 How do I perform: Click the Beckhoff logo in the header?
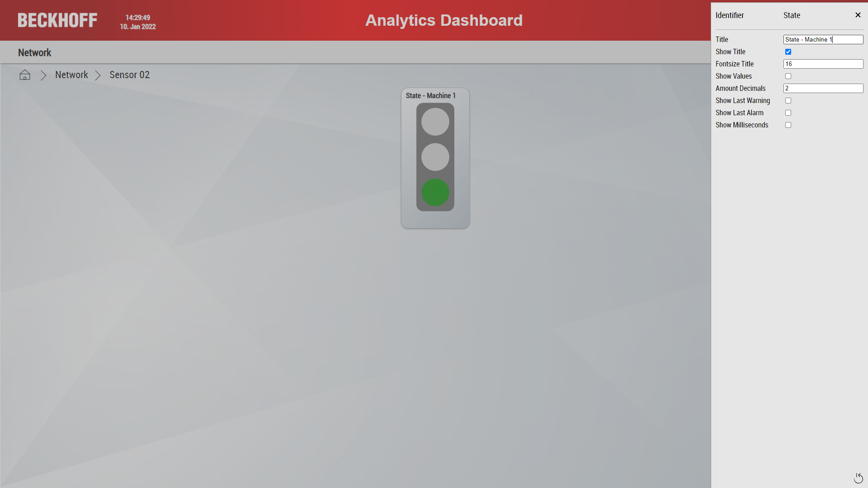pos(57,20)
